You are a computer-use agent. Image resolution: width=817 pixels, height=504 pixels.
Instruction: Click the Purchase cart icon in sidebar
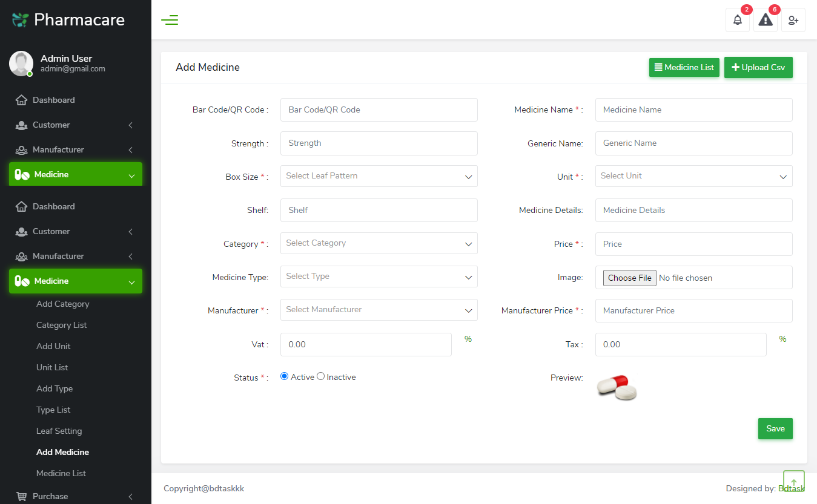22,496
